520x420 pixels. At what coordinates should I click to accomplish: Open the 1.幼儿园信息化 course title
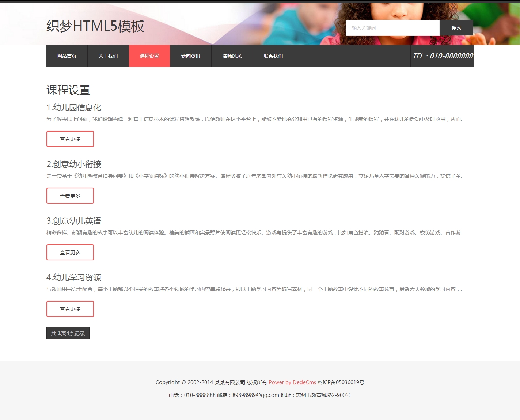(x=74, y=107)
